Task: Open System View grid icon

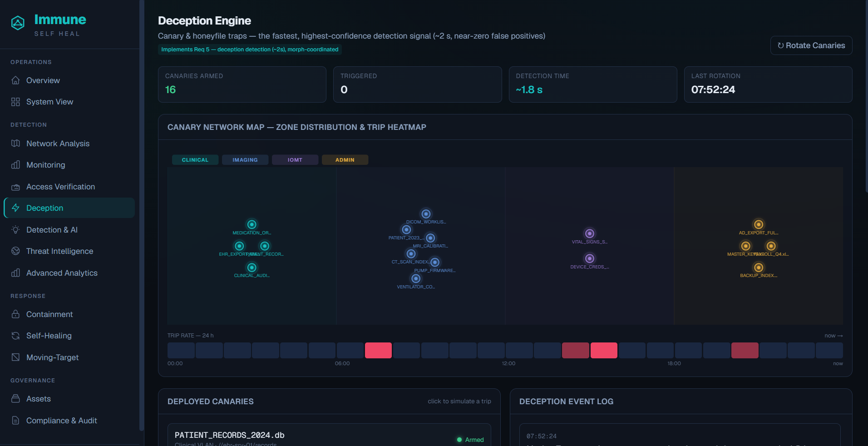Action: click(15, 102)
